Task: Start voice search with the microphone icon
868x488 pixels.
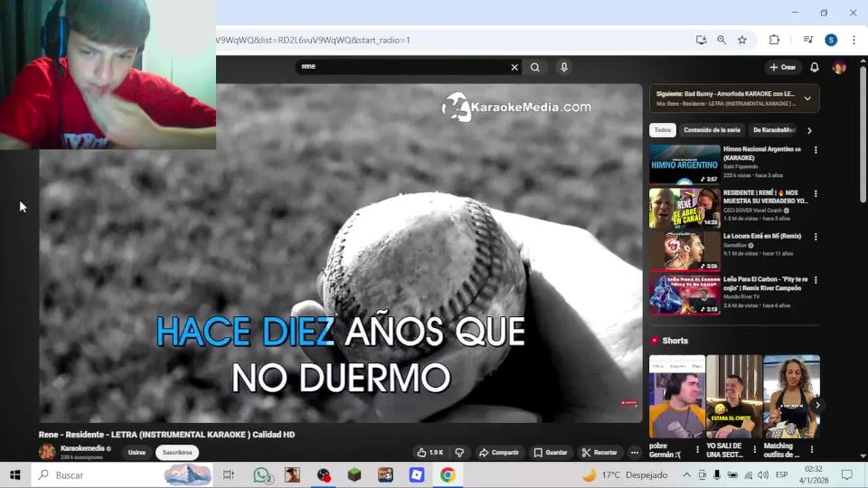Action: point(564,67)
